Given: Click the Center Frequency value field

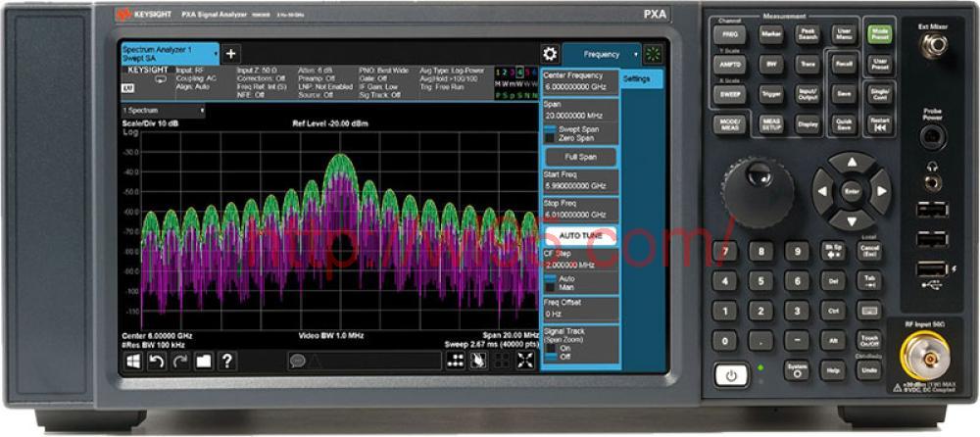Looking at the screenshot, I should (x=581, y=86).
